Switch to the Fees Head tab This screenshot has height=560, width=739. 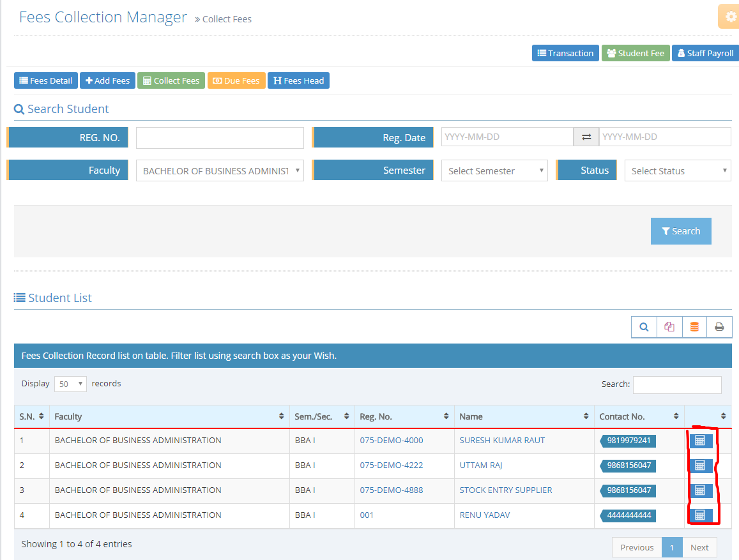(298, 81)
